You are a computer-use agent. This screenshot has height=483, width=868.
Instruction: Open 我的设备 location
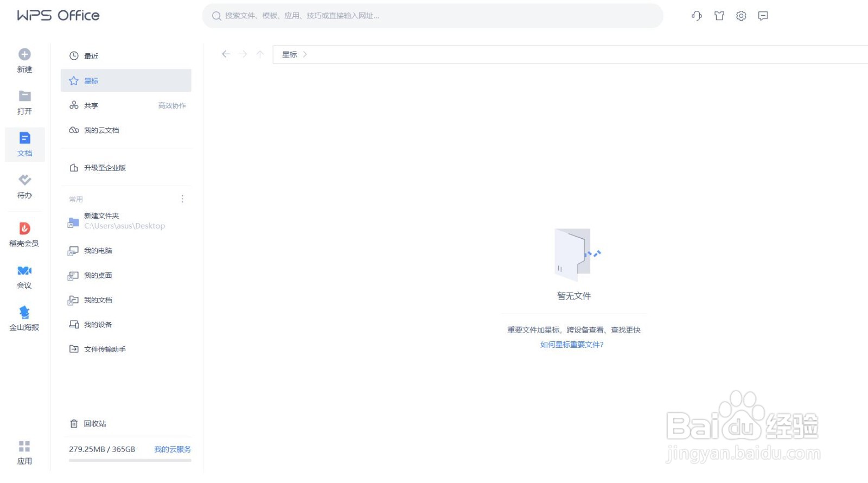[126, 325]
